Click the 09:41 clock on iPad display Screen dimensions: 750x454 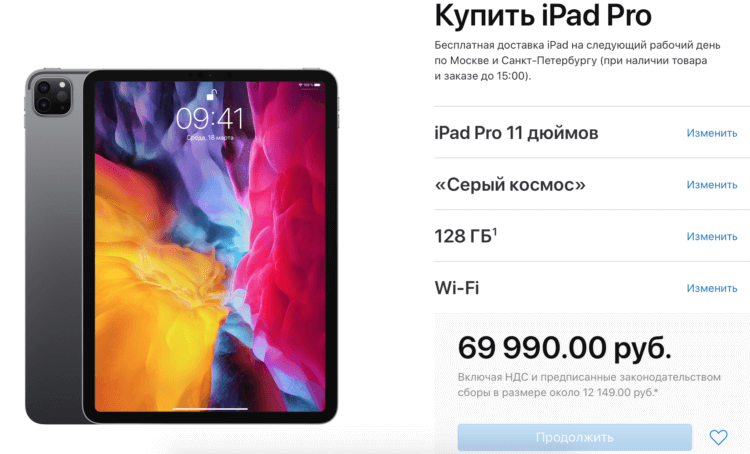[210, 119]
